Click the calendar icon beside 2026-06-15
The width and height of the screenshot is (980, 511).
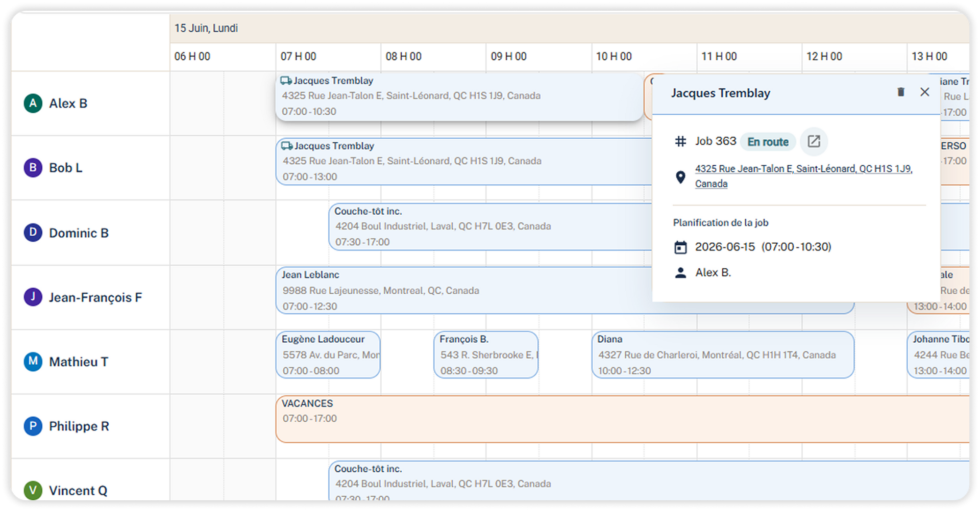pos(680,247)
